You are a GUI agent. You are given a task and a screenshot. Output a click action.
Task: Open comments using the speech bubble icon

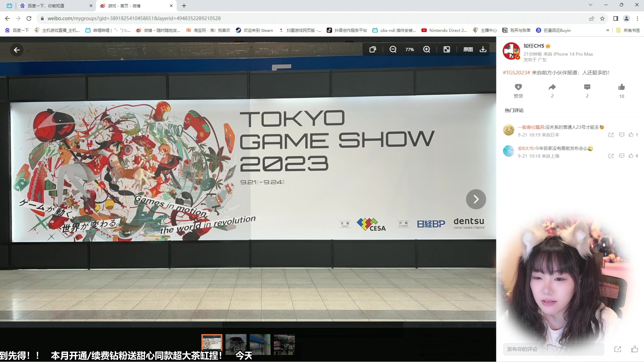587,87
